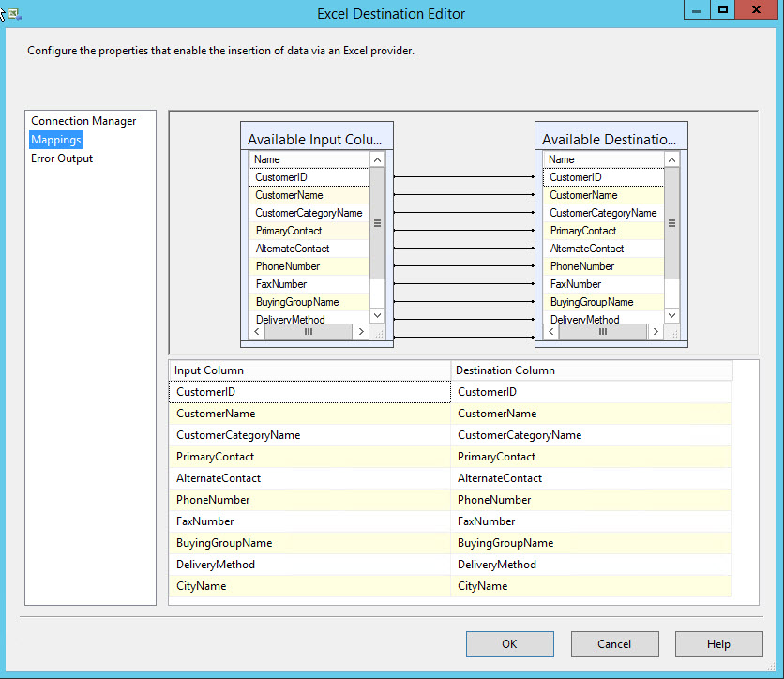Select CustomerCategoryName in Available Destination Columns
This screenshot has height=679, width=784.
pyautogui.click(x=604, y=213)
